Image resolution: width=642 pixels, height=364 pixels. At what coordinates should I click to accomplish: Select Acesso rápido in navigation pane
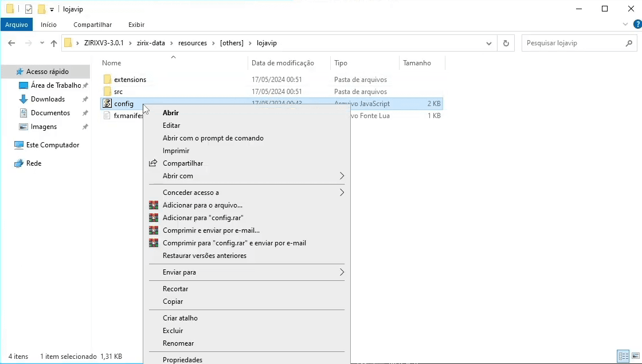click(48, 72)
